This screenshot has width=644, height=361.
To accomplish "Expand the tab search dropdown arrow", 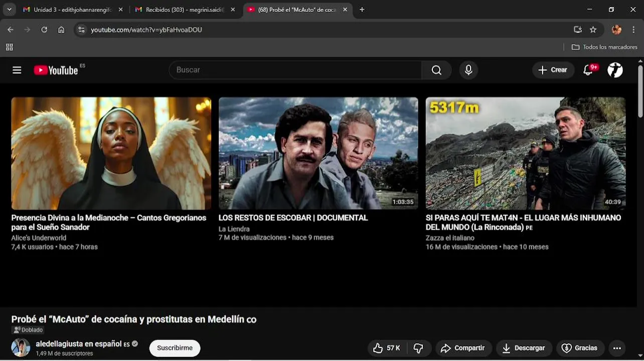I will coord(9,10).
